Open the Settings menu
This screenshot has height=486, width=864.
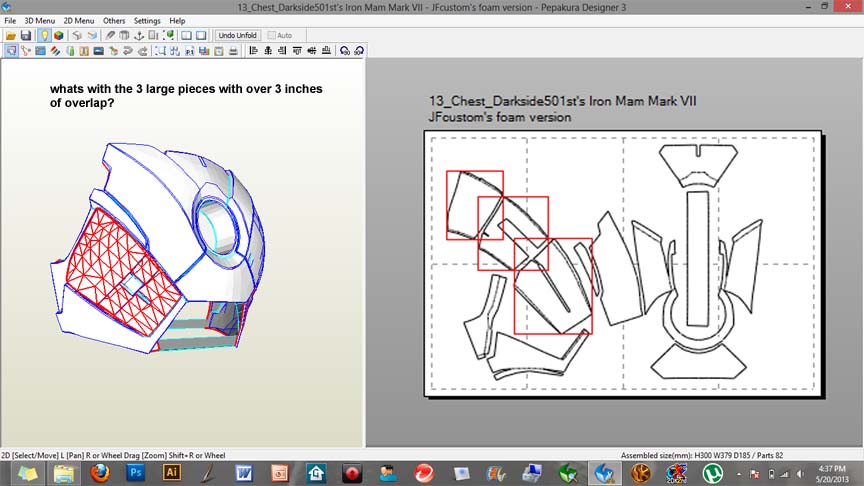(x=147, y=20)
